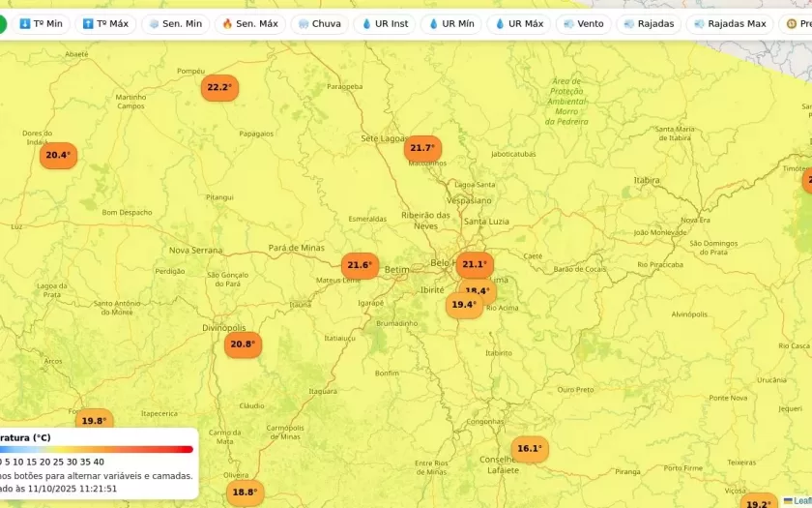812x508 pixels.
Task: Select the UR Inst humidity layer
Action: coord(385,24)
